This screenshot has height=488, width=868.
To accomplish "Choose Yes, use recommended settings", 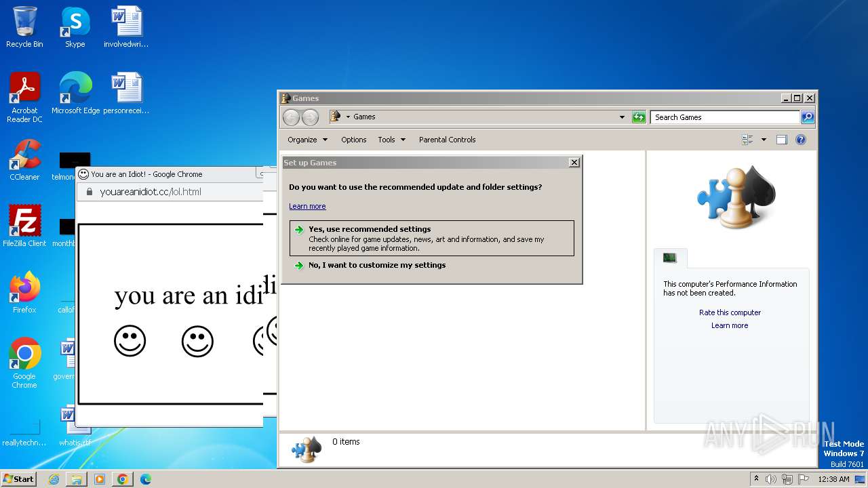I will point(431,238).
